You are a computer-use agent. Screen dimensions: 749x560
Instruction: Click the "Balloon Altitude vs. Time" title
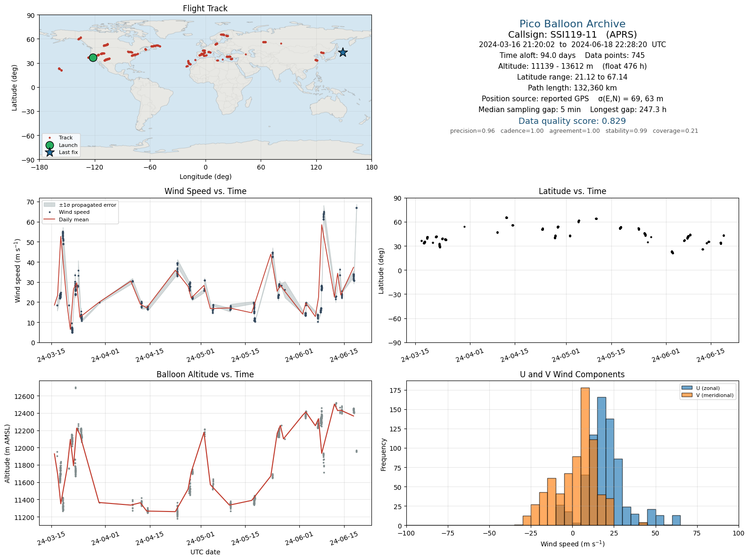click(x=205, y=374)
